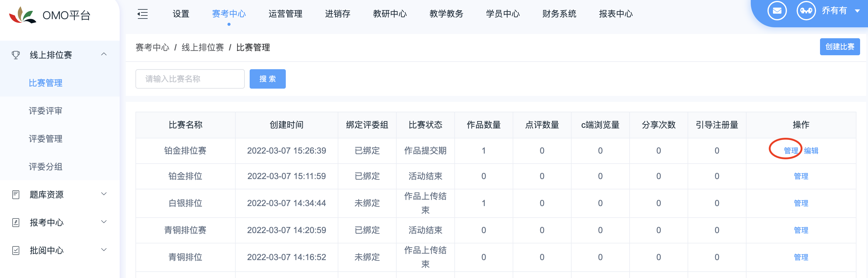Open 评委评审 in the sidebar
The width and height of the screenshot is (868, 278).
click(46, 111)
